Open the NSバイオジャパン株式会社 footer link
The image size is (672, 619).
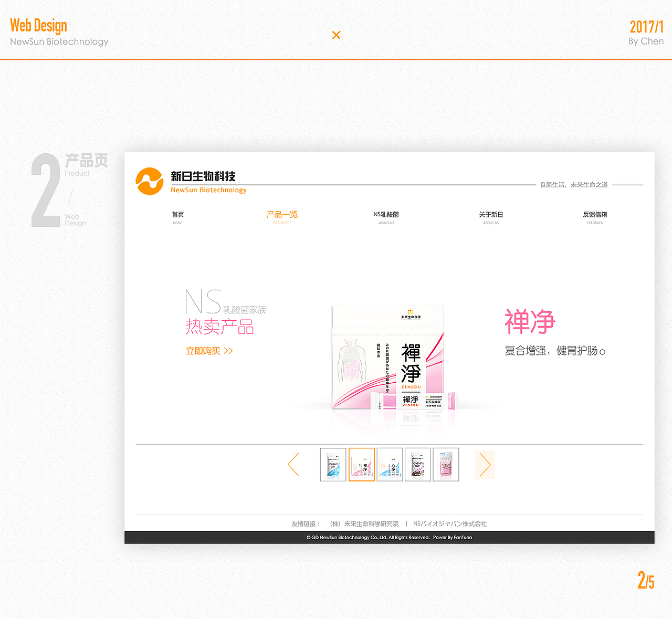450,524
